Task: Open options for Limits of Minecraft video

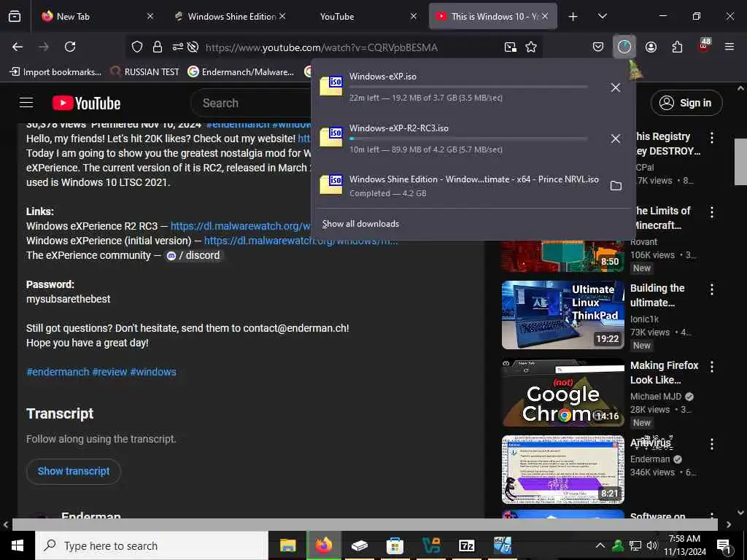Action: [712, 212]
